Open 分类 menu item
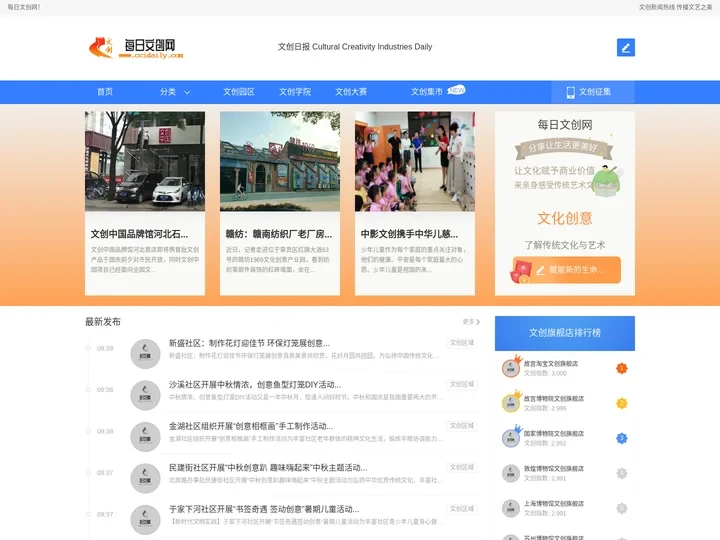The image size is (720, 540). [x=168, y=92]
